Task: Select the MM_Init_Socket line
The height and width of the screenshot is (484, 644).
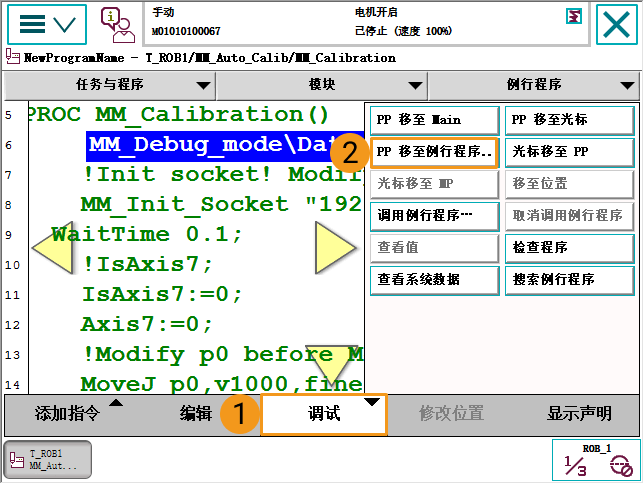Action: (221, 205)
